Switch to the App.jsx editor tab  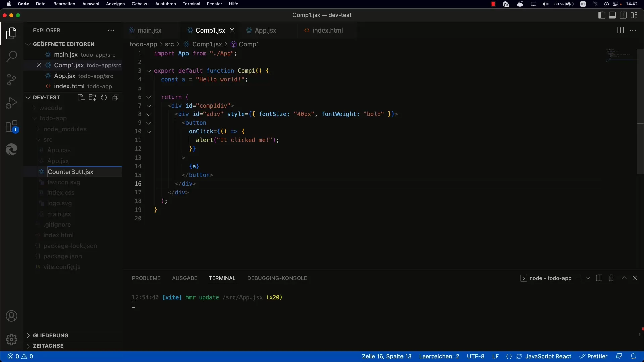(265, 31)
